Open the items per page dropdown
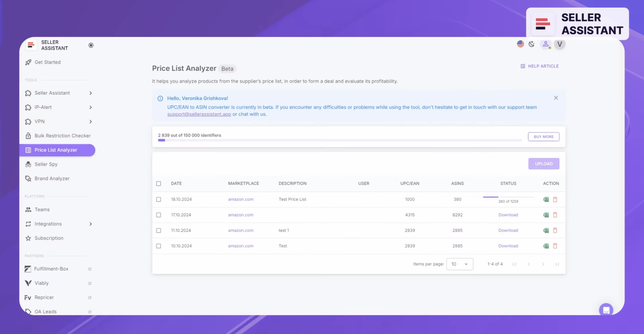 click(460, 264)
